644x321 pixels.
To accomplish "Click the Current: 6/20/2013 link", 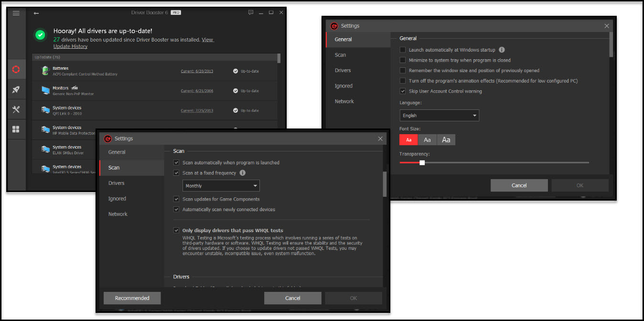I will (197, 71).
